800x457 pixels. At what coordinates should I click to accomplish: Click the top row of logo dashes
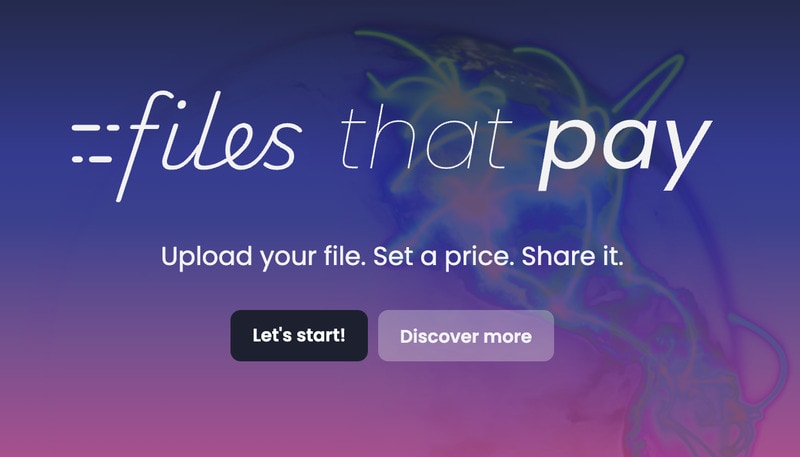95,128
